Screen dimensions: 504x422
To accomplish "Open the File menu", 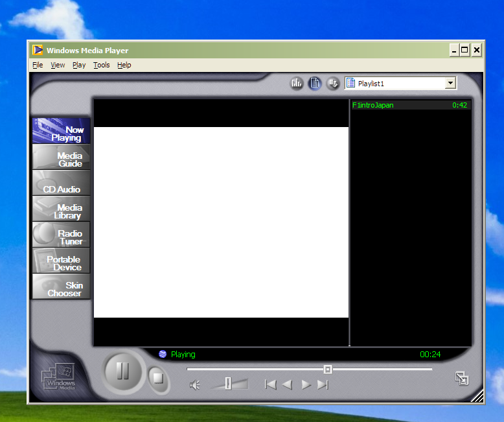I will [38, 65].
